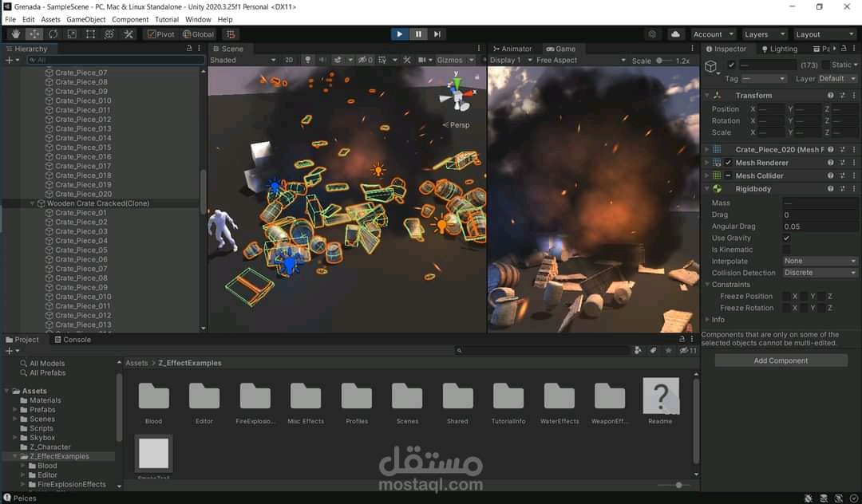Open the Display 1 dropdown
Viewport: 862px width, 504px height.
[x=511, y=60]
